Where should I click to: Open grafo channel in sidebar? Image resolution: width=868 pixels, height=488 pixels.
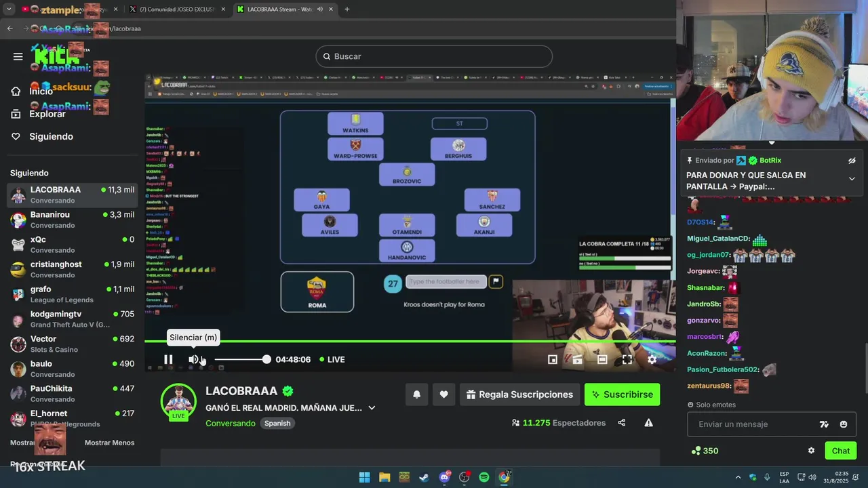[72, 294]
